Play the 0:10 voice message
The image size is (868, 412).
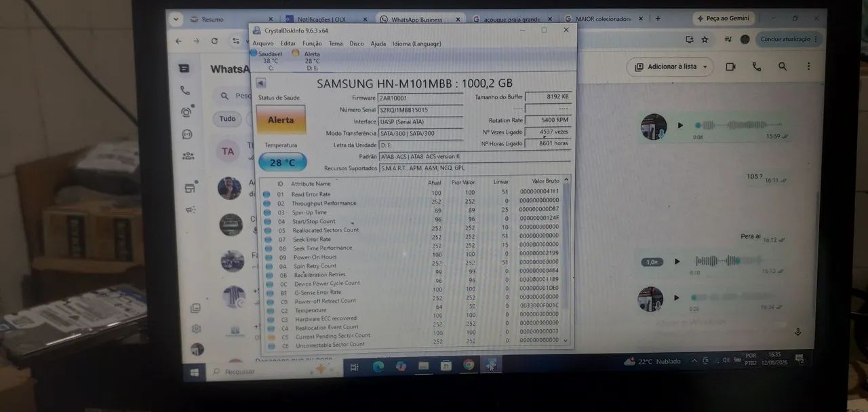(x=676, y=261)
